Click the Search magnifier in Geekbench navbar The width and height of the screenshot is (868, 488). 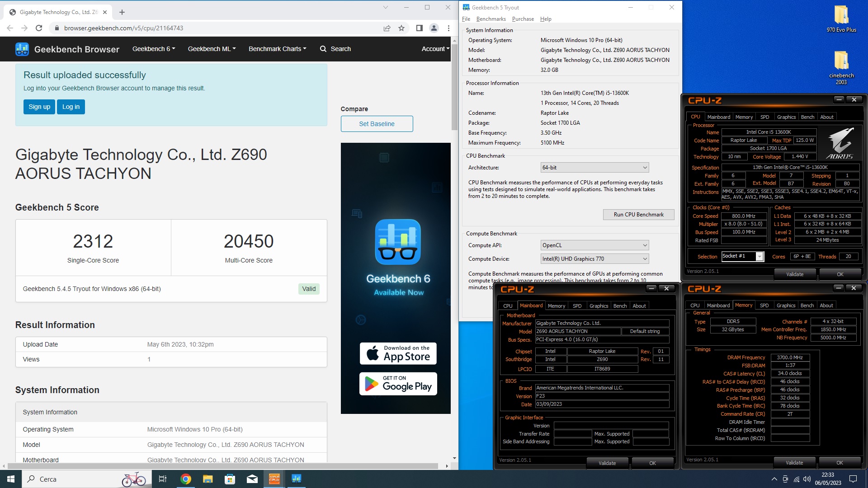(323, 49)
